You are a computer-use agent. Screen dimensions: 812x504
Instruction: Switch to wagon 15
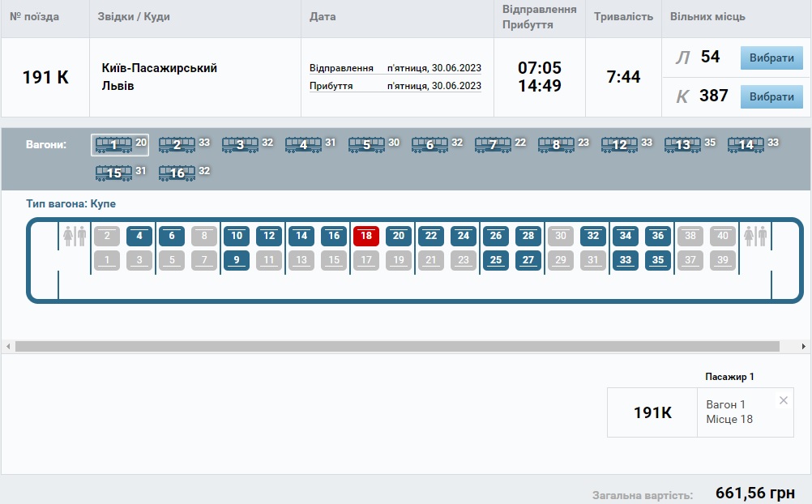[113, 173]
